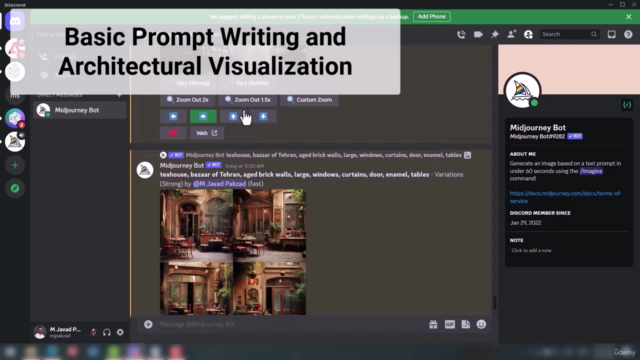Start a voice call
640x360 pixels.
[461, 34]
